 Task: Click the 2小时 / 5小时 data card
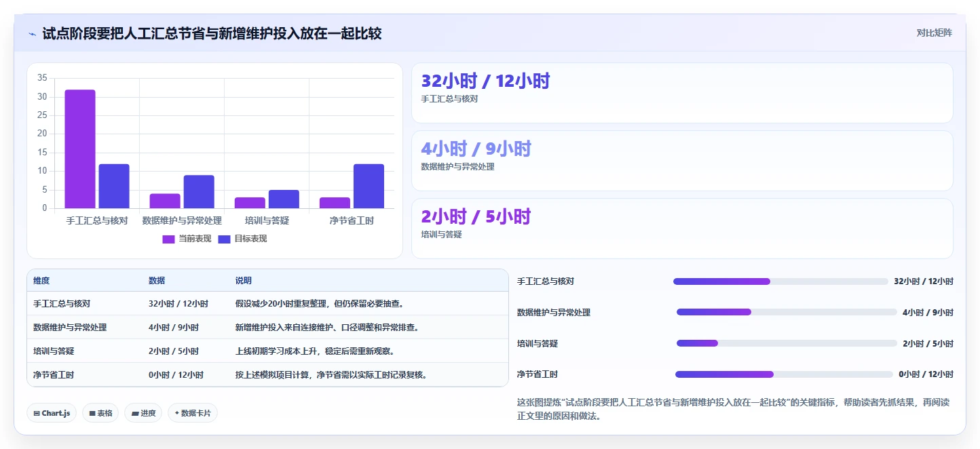coord(682,229)
